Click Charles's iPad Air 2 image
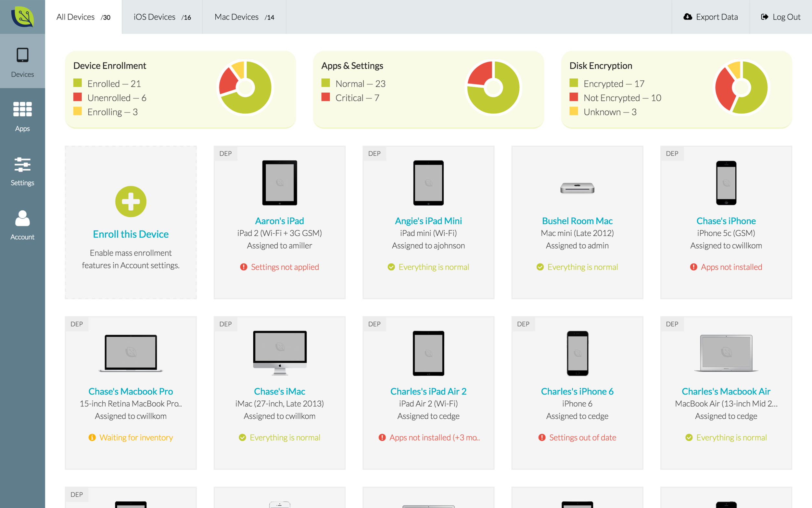Screen dimensions: 812x508 428,353
